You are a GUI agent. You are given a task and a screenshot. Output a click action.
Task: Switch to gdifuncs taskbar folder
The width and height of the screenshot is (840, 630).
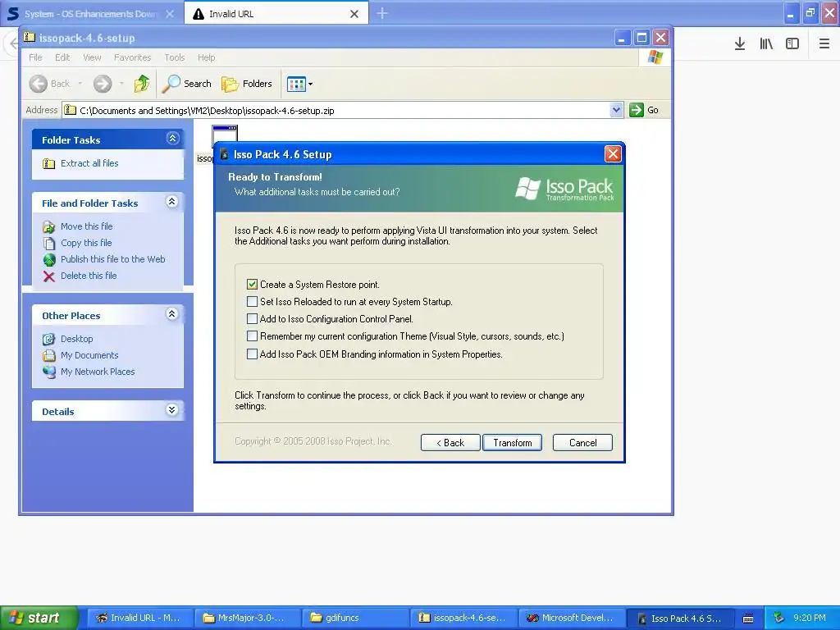[x=354, y=618]
